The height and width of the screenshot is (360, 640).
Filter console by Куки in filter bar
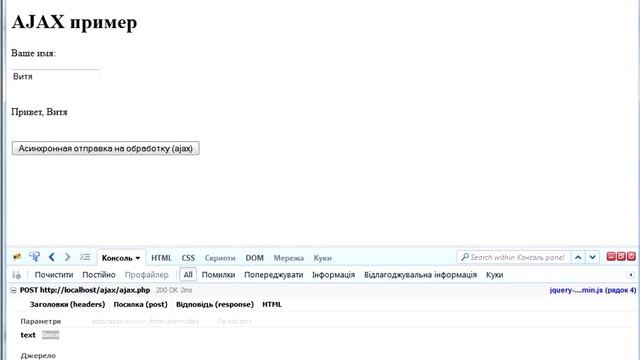[x=494, y=275]
